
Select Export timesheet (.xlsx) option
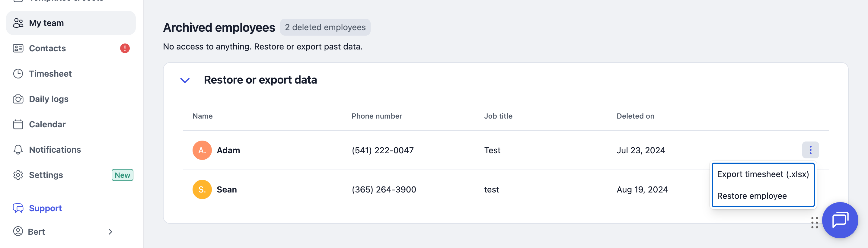coord(763,174)
